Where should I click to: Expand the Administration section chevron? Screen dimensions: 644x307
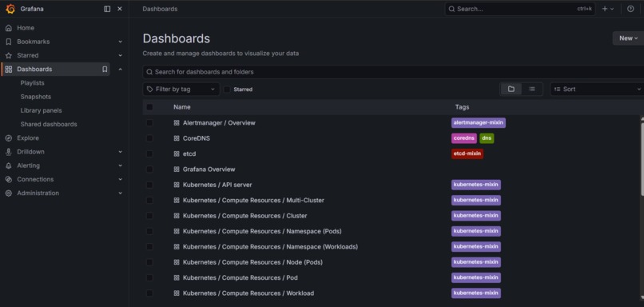tap(120, 193)
